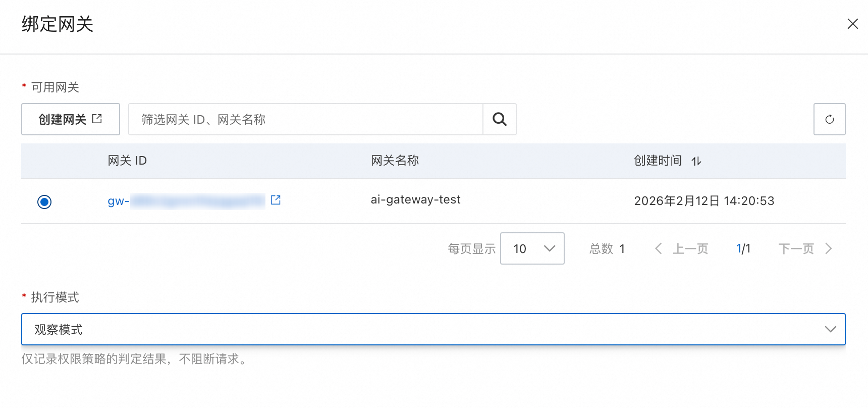Click the ai-gateway-test name cell
Image resolution: width=868 pixels, height=408 pixels.
point(415,200)
